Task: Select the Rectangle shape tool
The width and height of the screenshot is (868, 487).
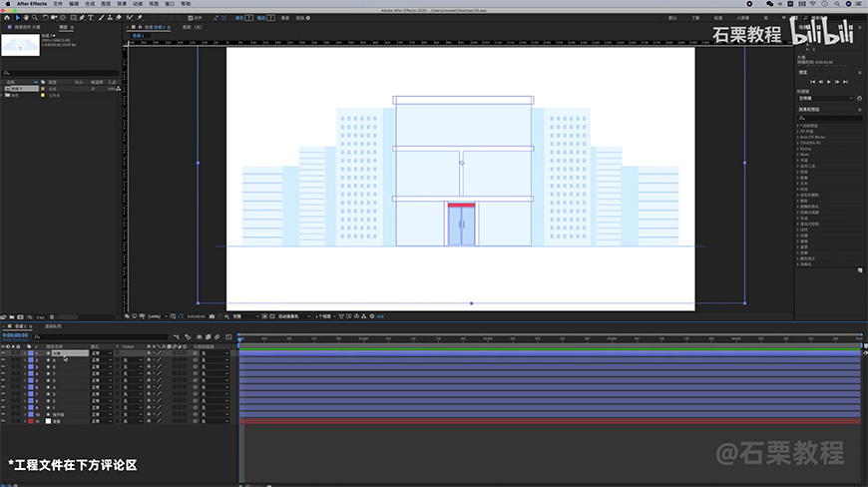Action: (74, 18)
